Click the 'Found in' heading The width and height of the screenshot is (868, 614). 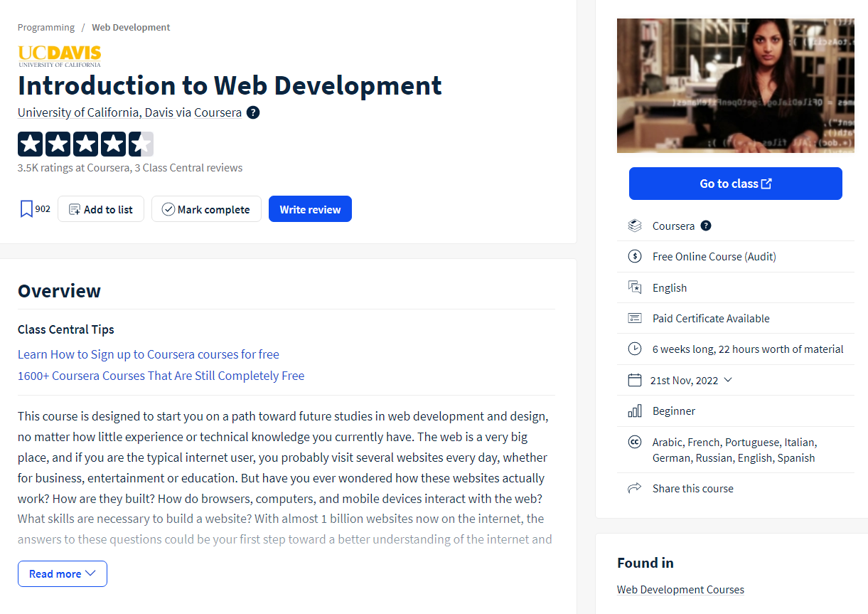645,563
